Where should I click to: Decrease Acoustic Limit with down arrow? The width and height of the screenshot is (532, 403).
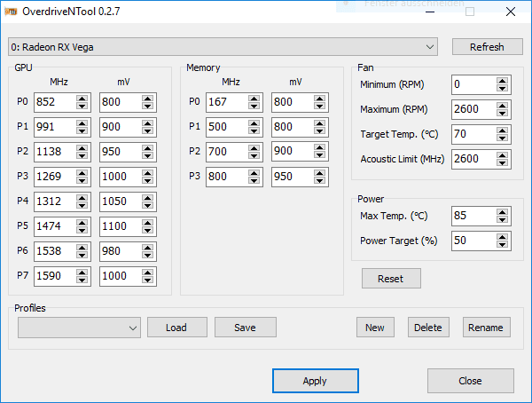pos(502,162)
